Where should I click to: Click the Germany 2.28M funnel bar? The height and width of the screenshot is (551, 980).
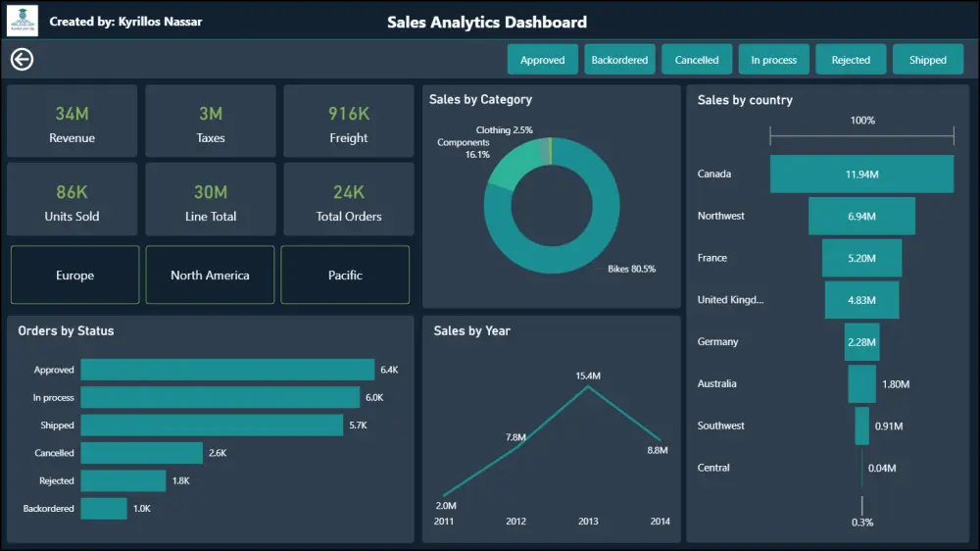861,341
